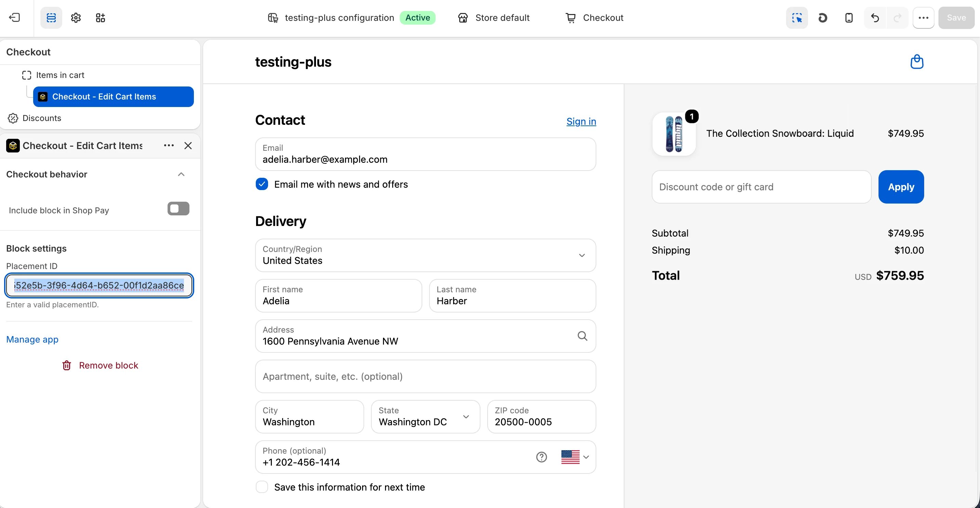
Task: Click the First name field
Action: click(x=338, y=295)
